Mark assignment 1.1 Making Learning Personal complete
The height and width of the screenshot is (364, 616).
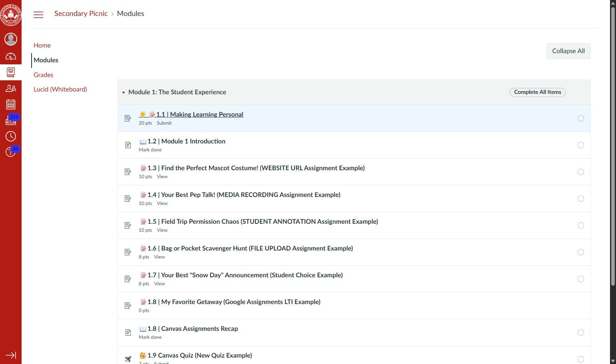tap(581, 118)
